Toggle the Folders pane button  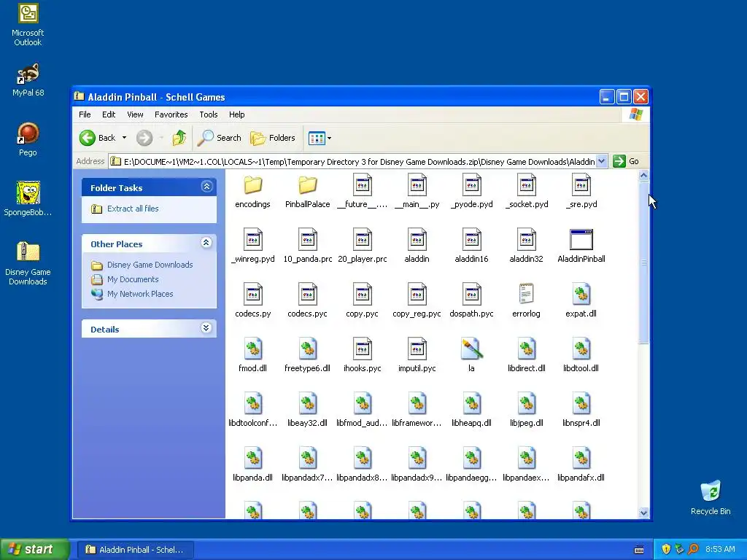[273, 138]
